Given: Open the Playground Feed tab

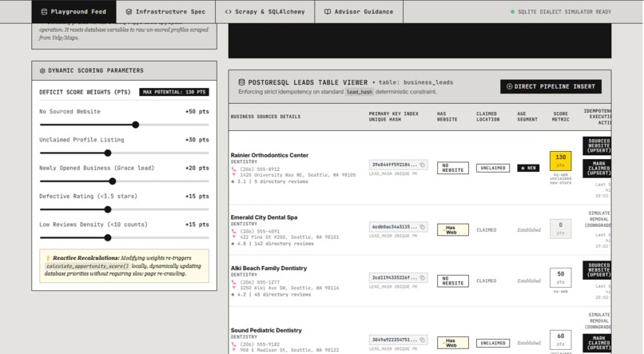Looking at the screenshot, I should [74, 11].
